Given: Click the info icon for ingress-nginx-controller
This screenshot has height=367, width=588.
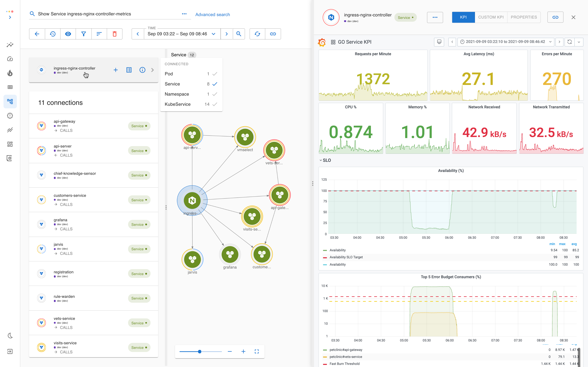Looking at the screenshot, I should click(142, 70).
